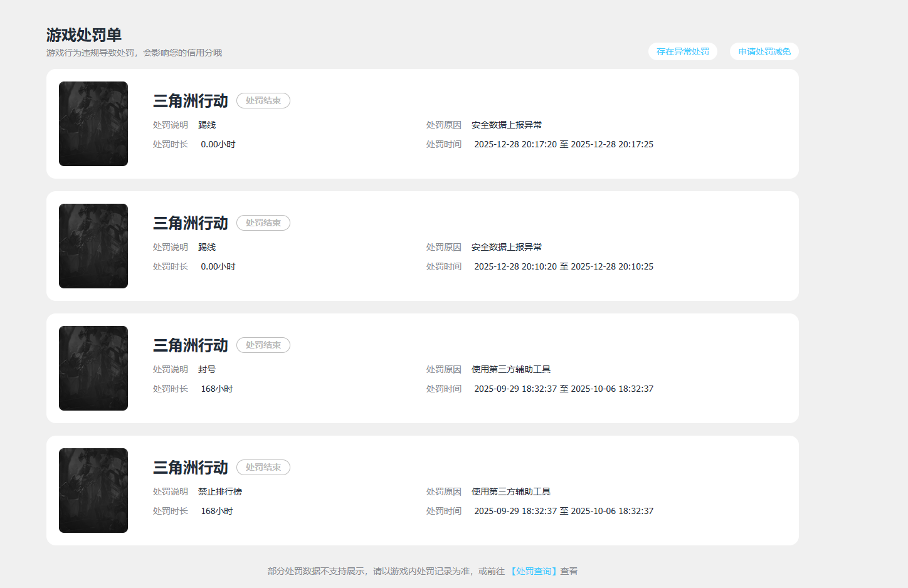Screen dimensions: 908x588
Task: Click the 三角洲行动 title in the 20:17:20 card
Action: (x=191, y=101)
